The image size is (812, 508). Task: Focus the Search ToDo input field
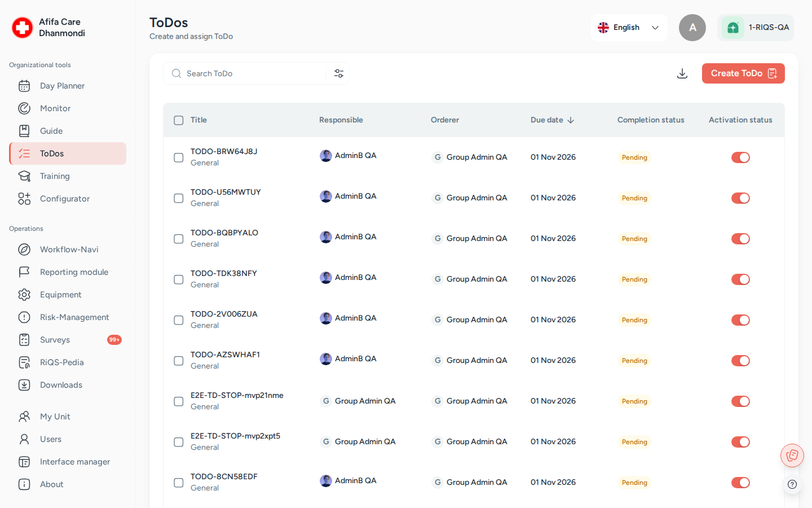pyautogui.click(x=255, y=73)
